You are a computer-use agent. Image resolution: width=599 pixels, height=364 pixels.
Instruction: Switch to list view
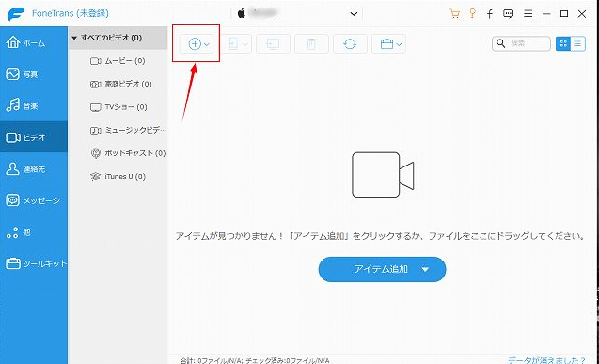pyautogui.click(x=578, y=43)
